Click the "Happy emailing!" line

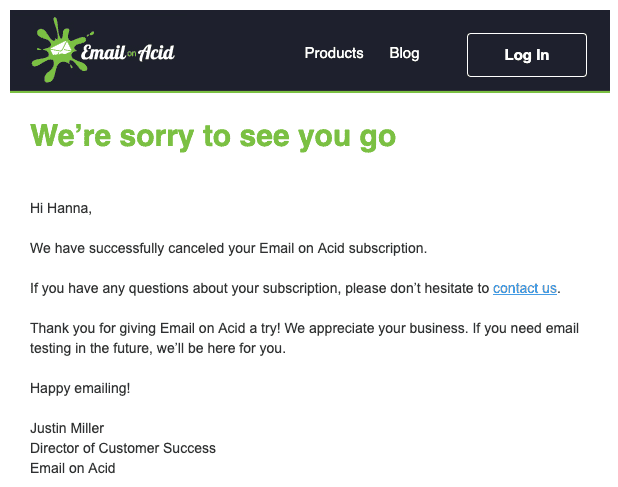pyautogui.click(x=80, y=388)
